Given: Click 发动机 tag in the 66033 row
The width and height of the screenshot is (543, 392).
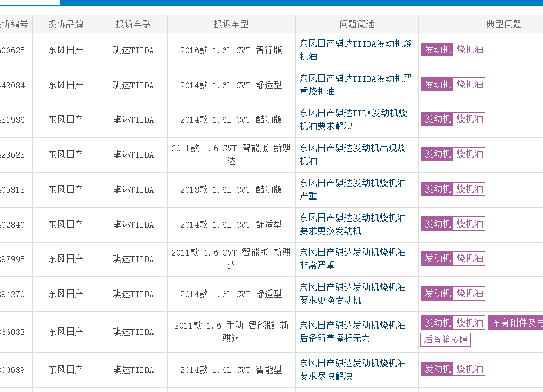Looking at the screenshot, I should [x=437, y=323].
